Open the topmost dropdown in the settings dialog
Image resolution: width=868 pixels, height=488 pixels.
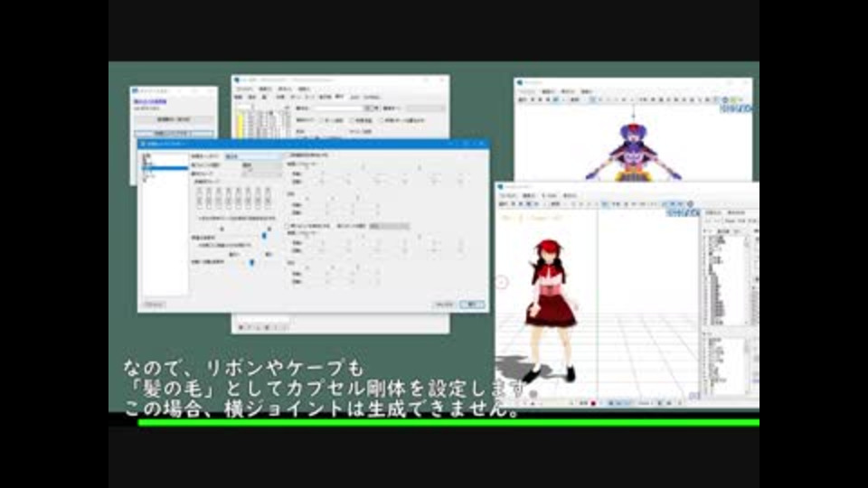(x=252, y=156)
